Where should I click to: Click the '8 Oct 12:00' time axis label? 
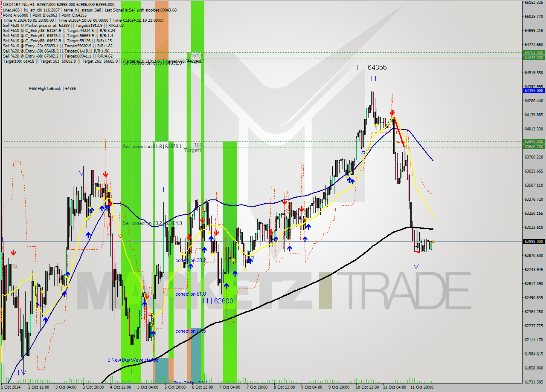(x=284, y=387)
